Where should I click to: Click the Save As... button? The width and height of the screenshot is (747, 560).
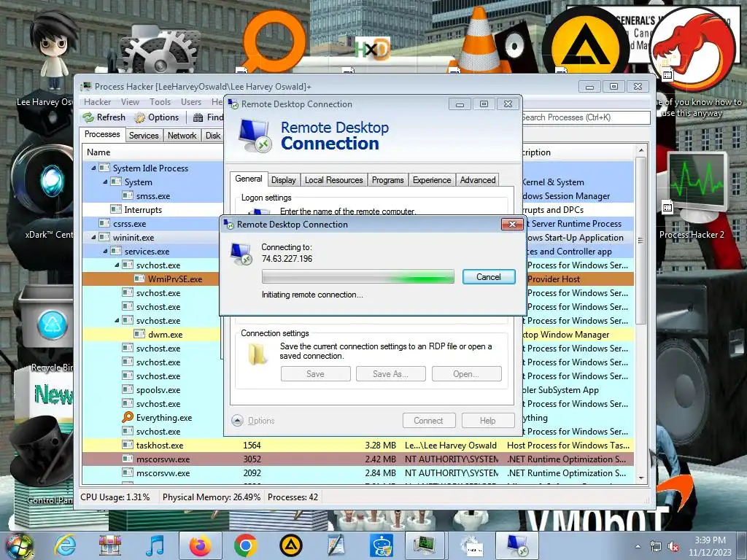tap(391, 374)
